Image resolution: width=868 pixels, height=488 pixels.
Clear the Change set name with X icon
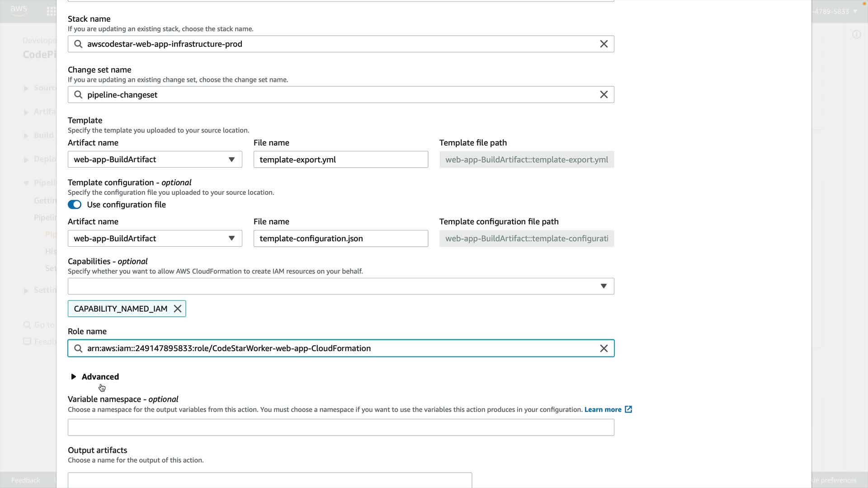(x=604, y=94)
